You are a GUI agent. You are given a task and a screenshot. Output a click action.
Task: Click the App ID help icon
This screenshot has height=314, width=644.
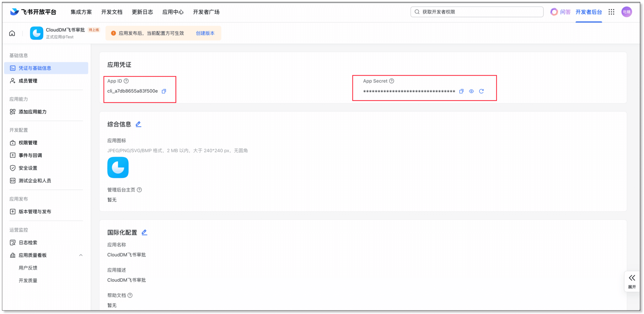coord(126,81)
